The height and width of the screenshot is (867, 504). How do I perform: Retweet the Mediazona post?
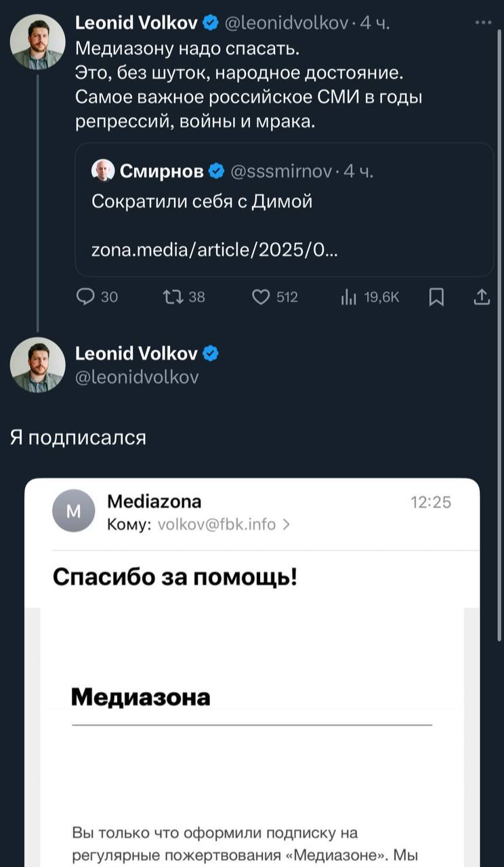[x=174, y=297]
